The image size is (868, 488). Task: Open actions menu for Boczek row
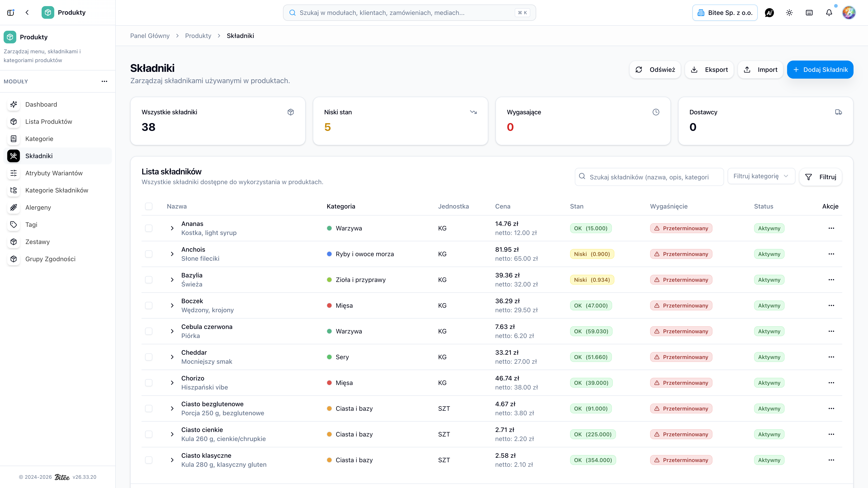tap(831, 305)
